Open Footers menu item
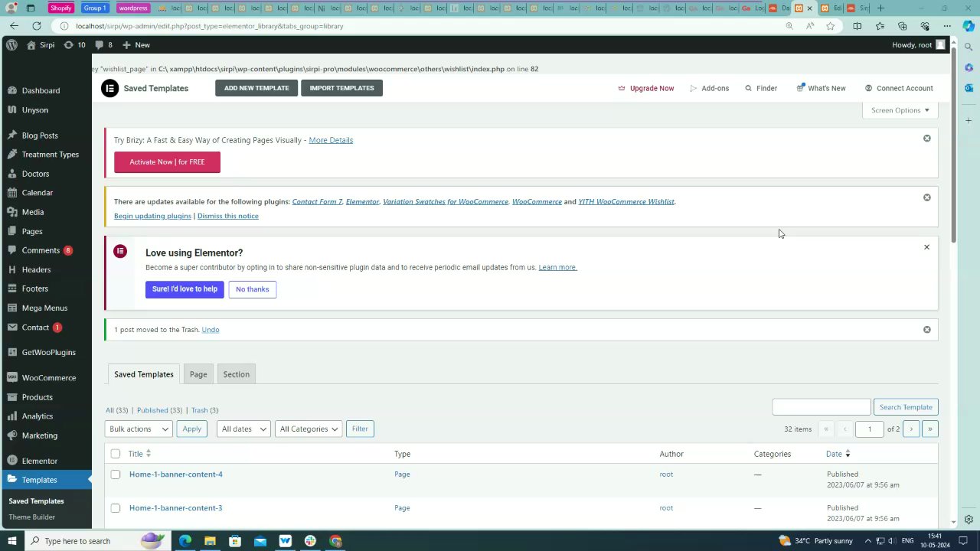This screenshot has height=551, width=980. coord(34,289)
